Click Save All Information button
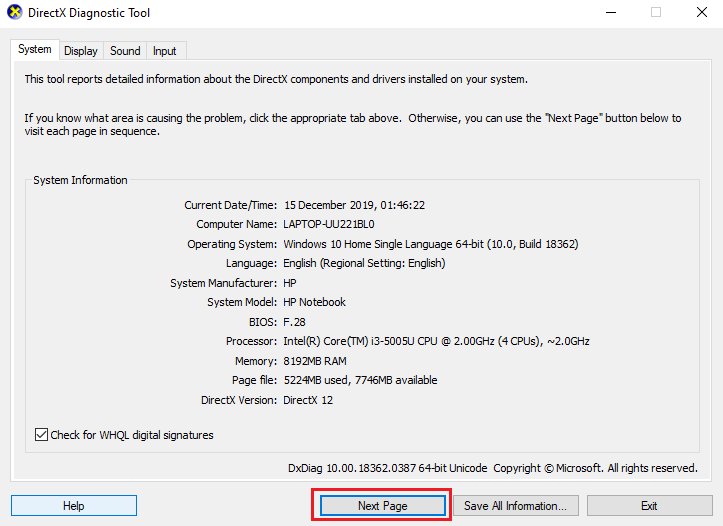Viewport: 723px width, 526px height. tap(516, 506)
